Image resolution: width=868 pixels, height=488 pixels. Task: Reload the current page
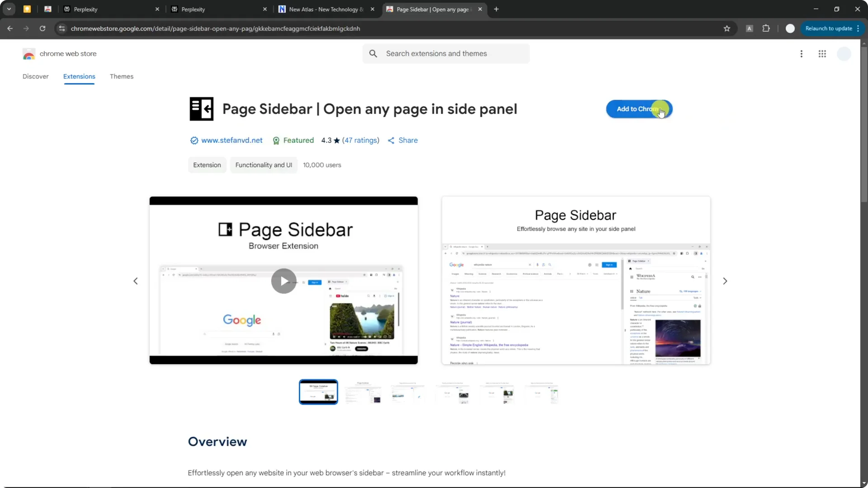pyautogui.click(x=42, y=28)
